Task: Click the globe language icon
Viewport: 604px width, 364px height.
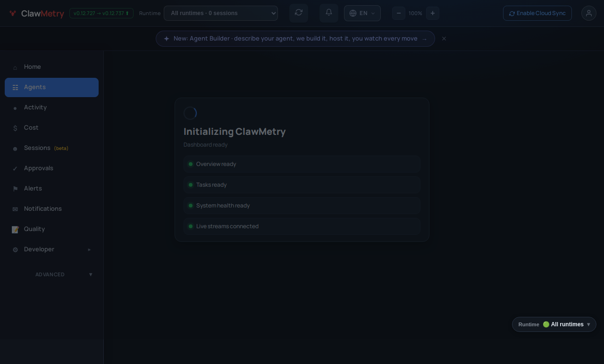Action: click(353, 13)
